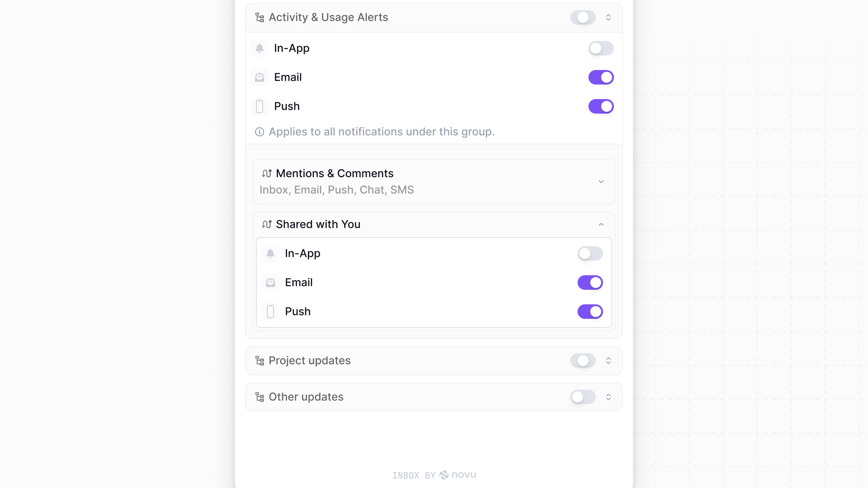Viewport: 868px width, 488px height.
Task: Click the bell icon next to In-App
Action: 259,48
